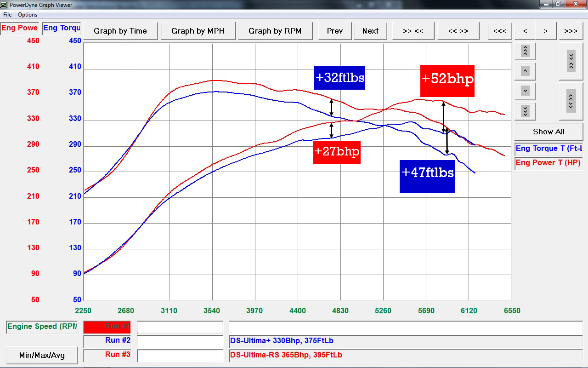The width and height of the screenshot is (588, 368).
Task: Click the '<<<' fast scroll left button
Action: coord(500,31)
